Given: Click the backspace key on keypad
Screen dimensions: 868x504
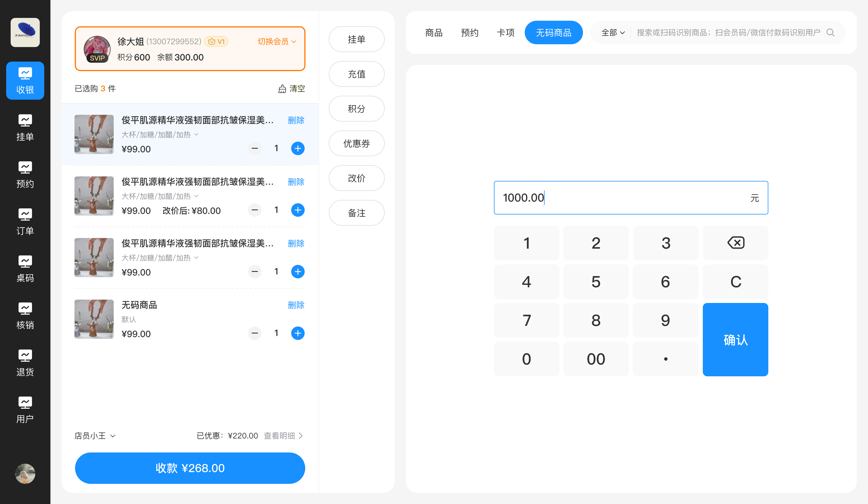Looking at the screenshot, I should click(x=735, y=243).
